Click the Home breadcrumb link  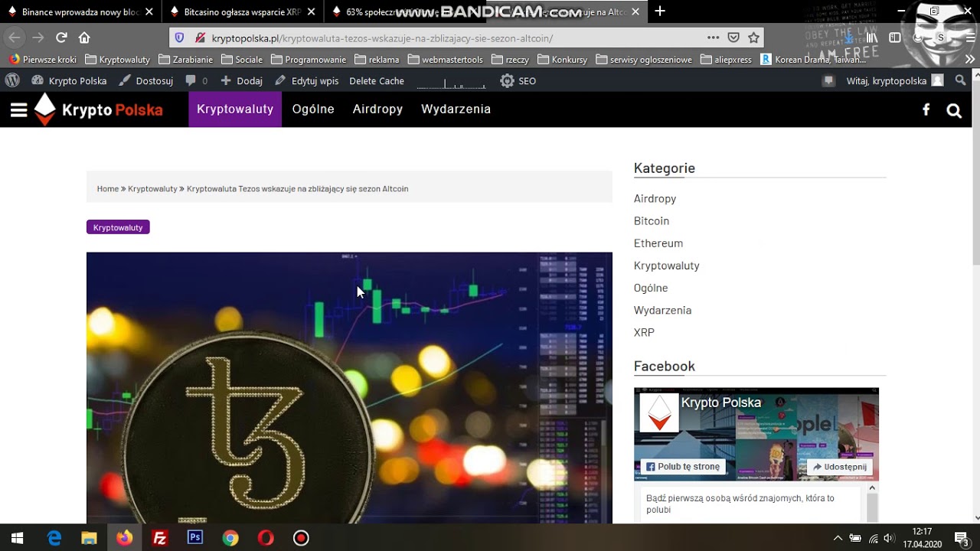107,188
